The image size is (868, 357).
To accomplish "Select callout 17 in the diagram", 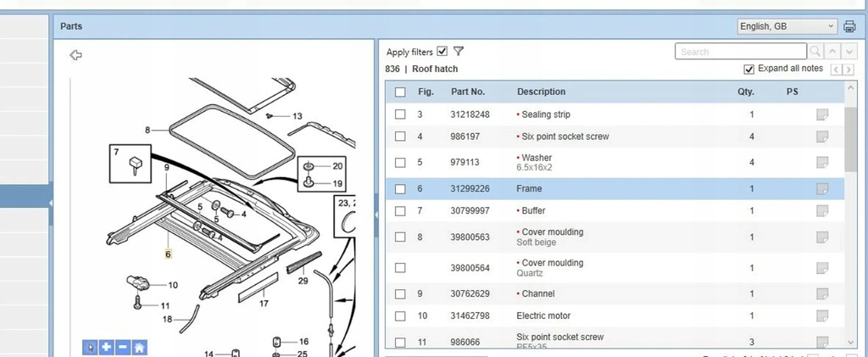I will [264, 304].
